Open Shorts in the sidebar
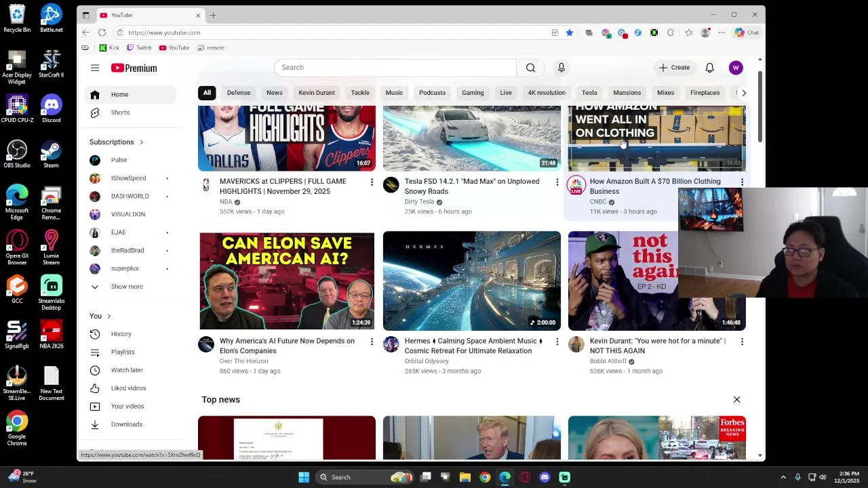This screenshot has width=868, height=488. (129, 113)
